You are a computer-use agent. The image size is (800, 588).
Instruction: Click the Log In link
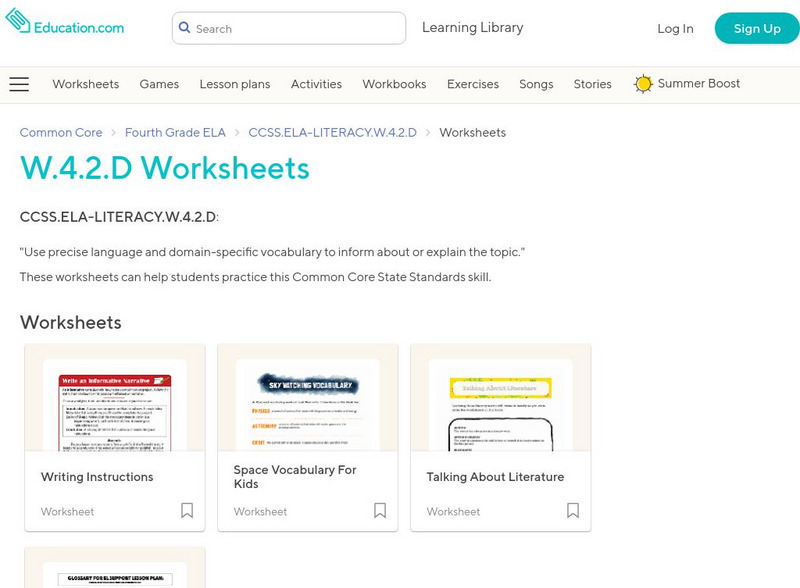675,29
